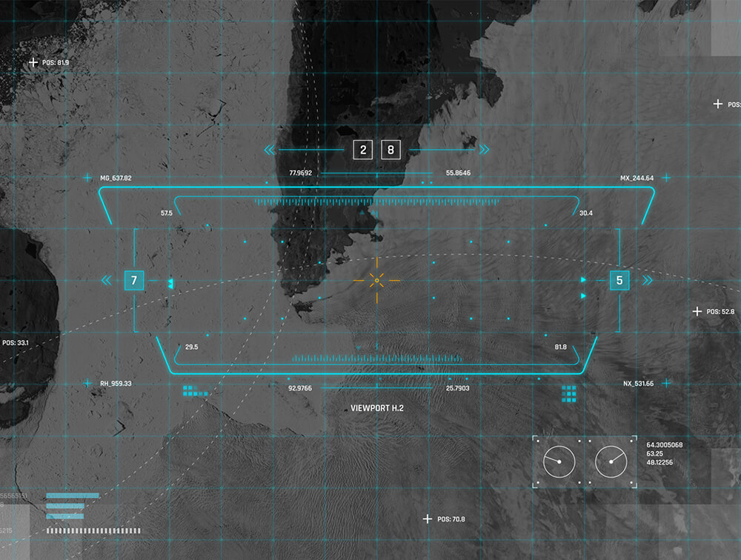Select the numbered box 2
The image size is (741, 560).
tap(362, 150)
